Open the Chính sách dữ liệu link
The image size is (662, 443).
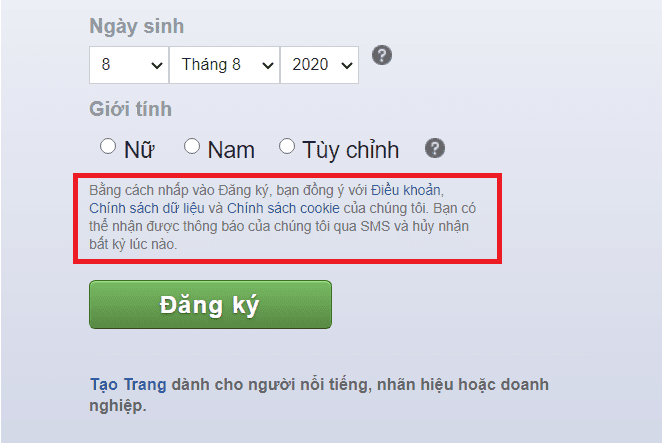(x=147, y=208)
